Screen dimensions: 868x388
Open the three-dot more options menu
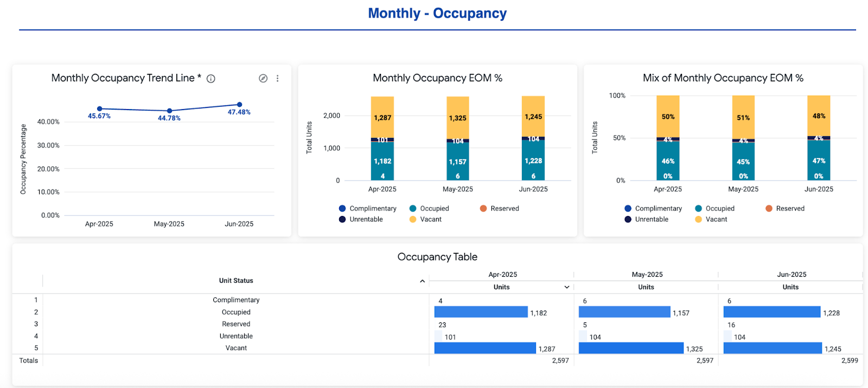(x=277, y=78)
